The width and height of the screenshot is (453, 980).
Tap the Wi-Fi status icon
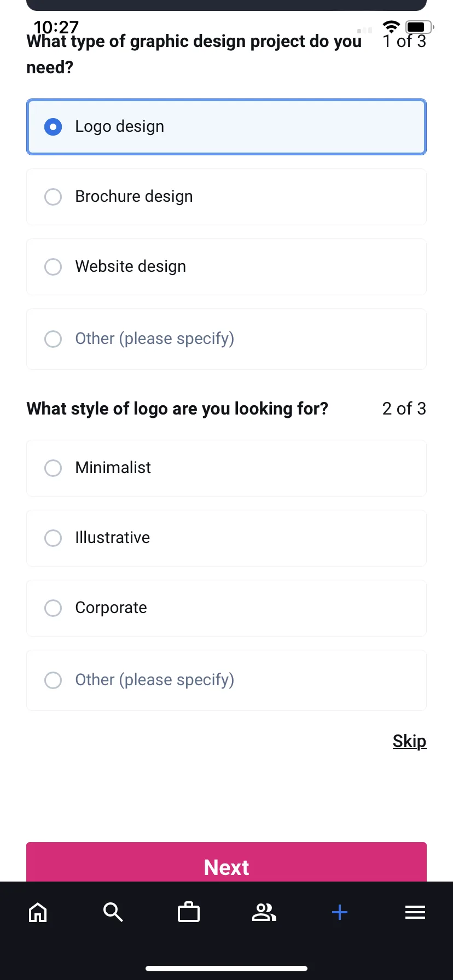coord(391,26)
